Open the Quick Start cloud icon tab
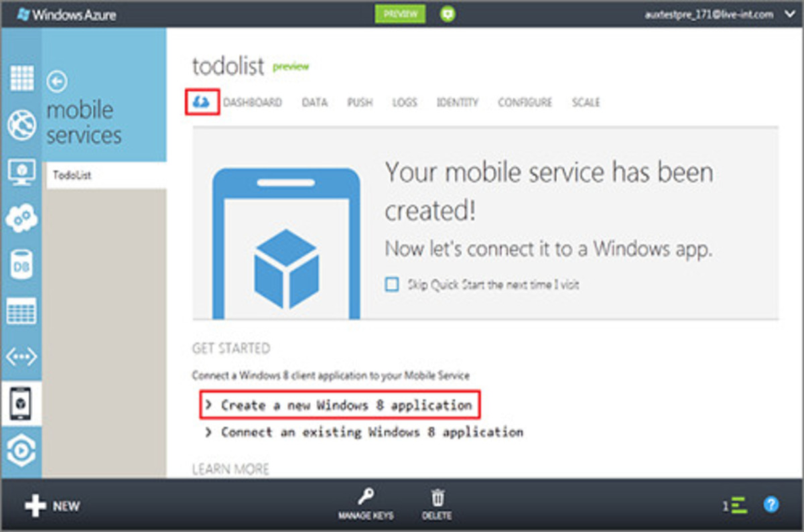Image resolution: width=804 pixels, height=532 pixels. 202,103
